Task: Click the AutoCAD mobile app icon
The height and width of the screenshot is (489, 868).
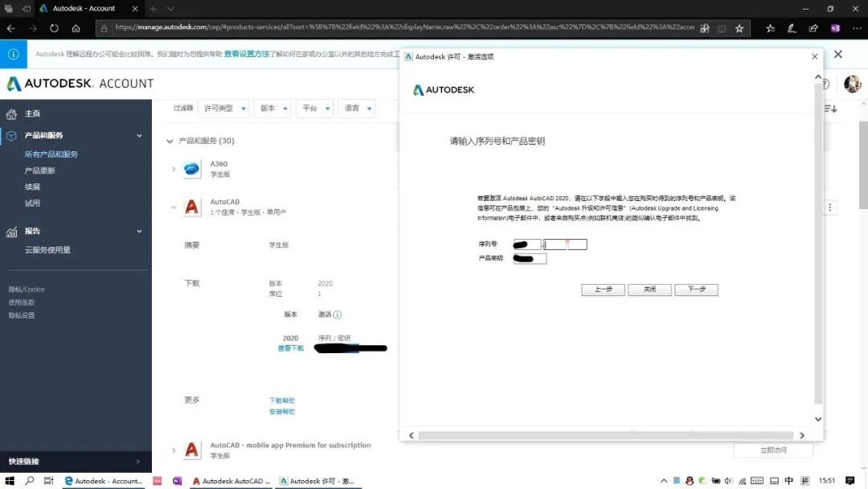Action: [191, 450]
